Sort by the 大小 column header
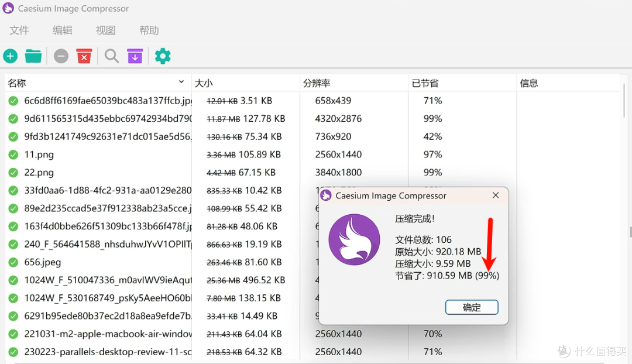Image resolution: width=632 pixels, height=364 pixels. (x=245, y=83)
